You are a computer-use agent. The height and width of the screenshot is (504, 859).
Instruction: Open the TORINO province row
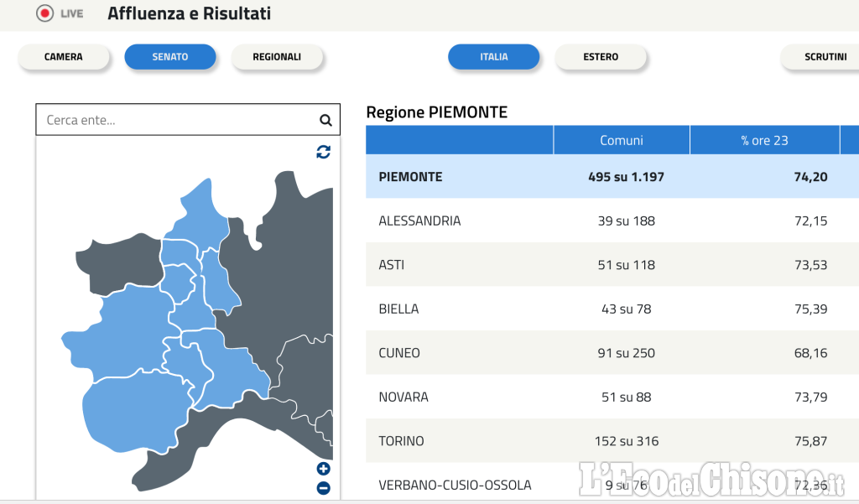tap(612, 441)
